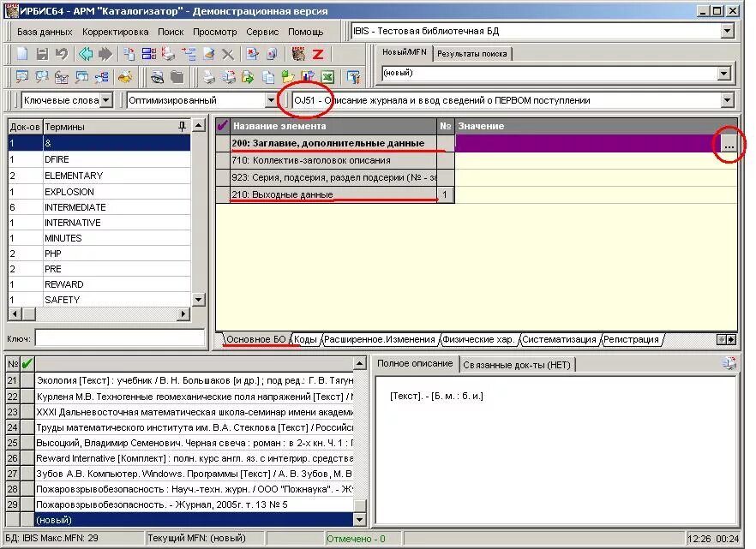Click the floppy disk save icon
This screenshot has width=756, height=549.
pos(43,54)
